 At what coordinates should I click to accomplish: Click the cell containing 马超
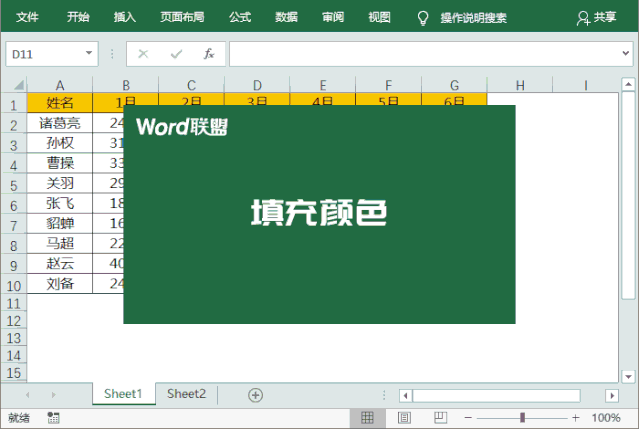[60, 243]
